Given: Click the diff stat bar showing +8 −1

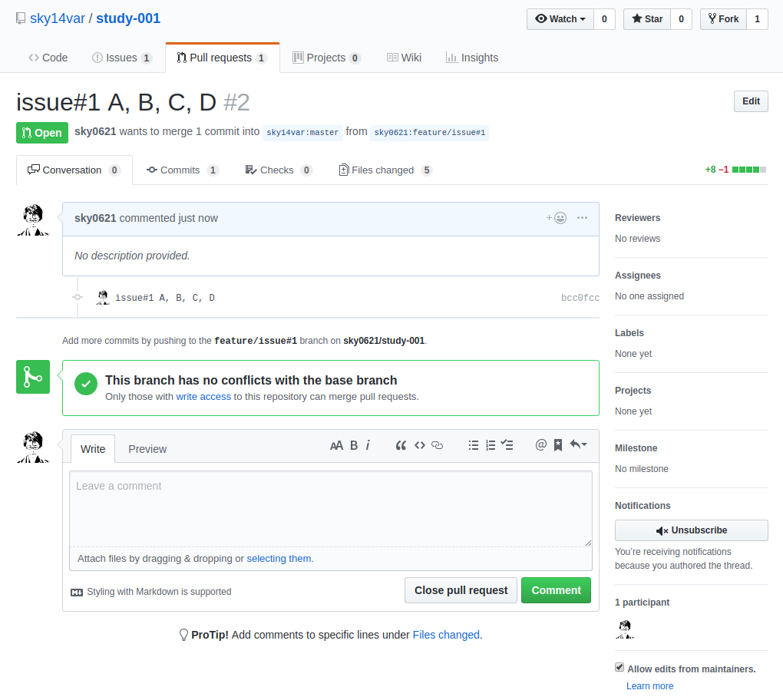Looking at the screenshot, I should [735, 170].
